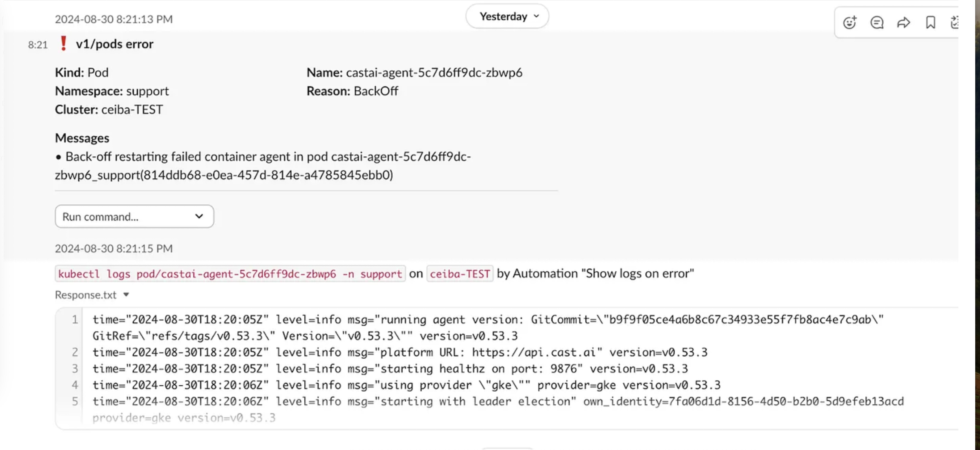The height and width of the screenshot is (450, 980).
Task: Click the kubectl logs command code block
Action: pyautogui.click(x=230, y=274)
